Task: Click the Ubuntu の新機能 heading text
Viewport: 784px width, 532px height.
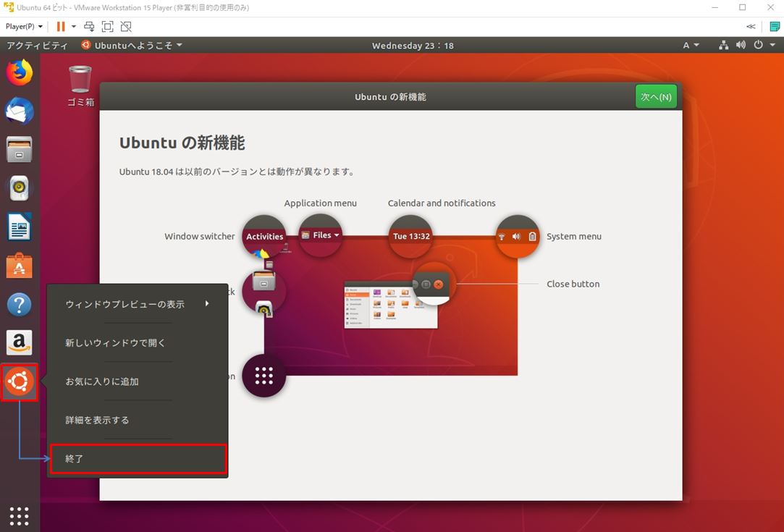Action: [x=182, y=143]
